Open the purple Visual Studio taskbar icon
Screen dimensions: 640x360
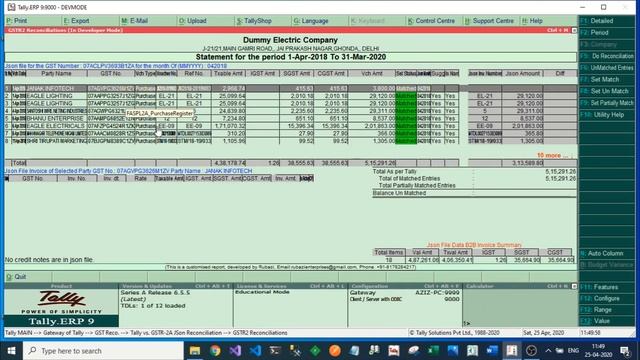coord(235,351)
